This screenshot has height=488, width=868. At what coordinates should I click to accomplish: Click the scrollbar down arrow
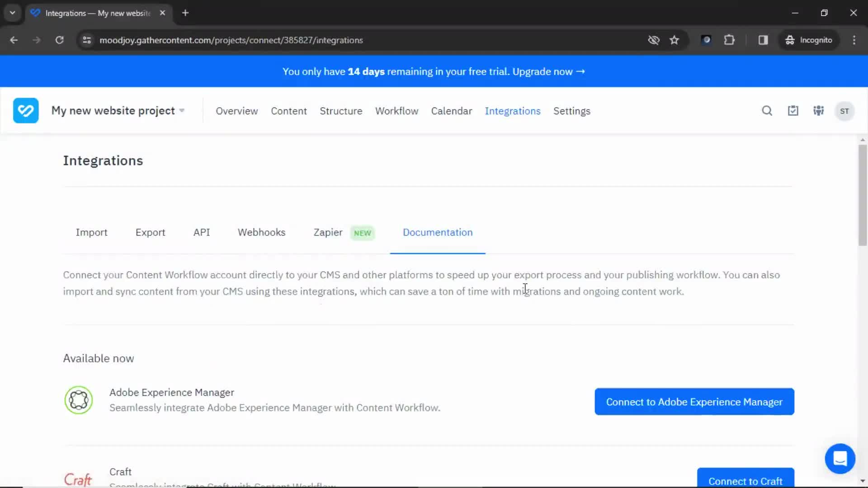[x=863, y=481]
